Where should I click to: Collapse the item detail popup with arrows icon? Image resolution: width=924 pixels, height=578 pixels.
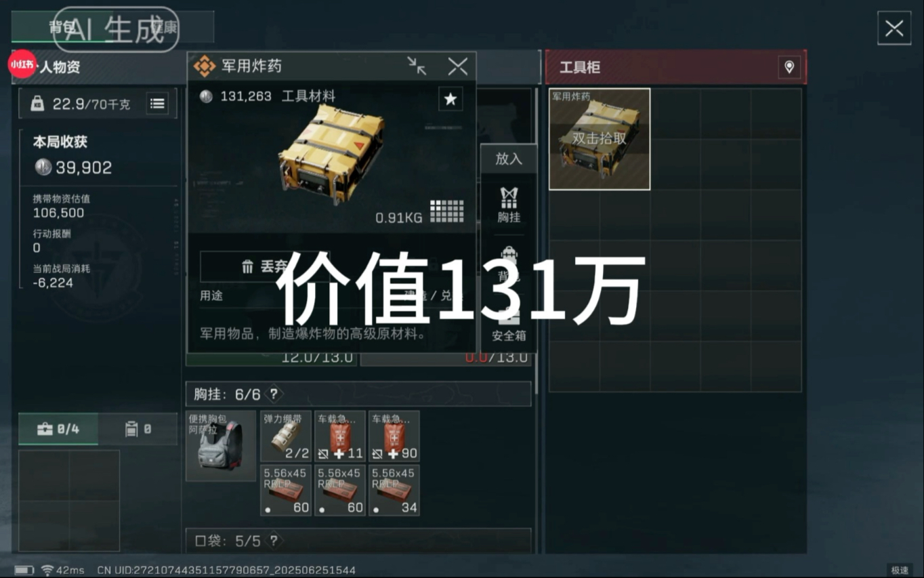pyautogui.click(x=417, y=66)
